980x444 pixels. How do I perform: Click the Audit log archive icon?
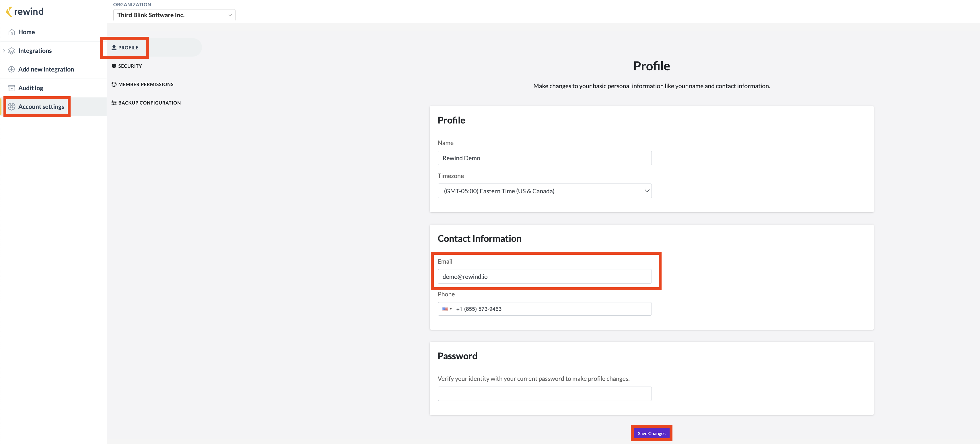[12, 88]
